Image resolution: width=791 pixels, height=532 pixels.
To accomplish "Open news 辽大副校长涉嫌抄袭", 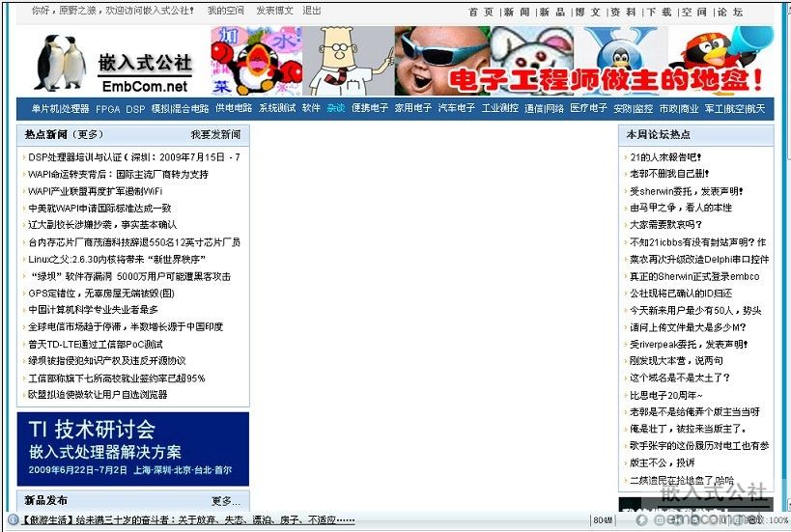I will [x=102, y=225].
